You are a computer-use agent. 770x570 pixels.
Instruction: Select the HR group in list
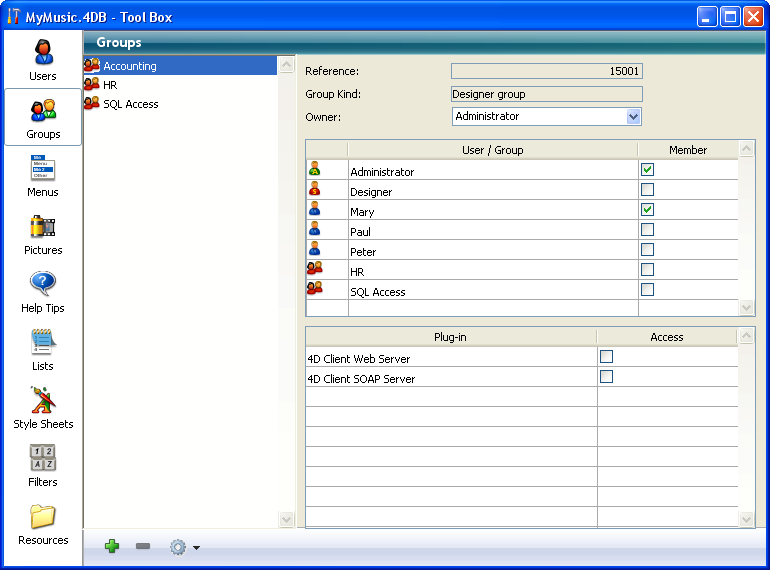110,85
